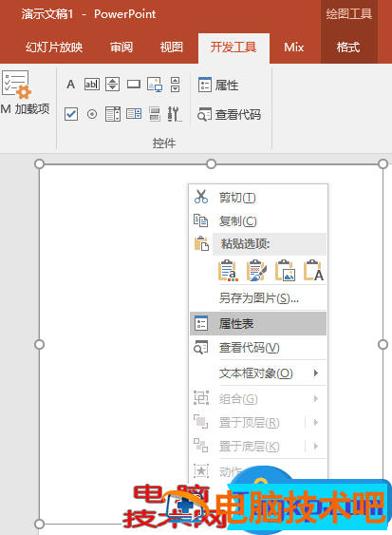Expand 置于顶层(R) submenu arrow
Screen dimensions: 392x535
click(316, 423)
